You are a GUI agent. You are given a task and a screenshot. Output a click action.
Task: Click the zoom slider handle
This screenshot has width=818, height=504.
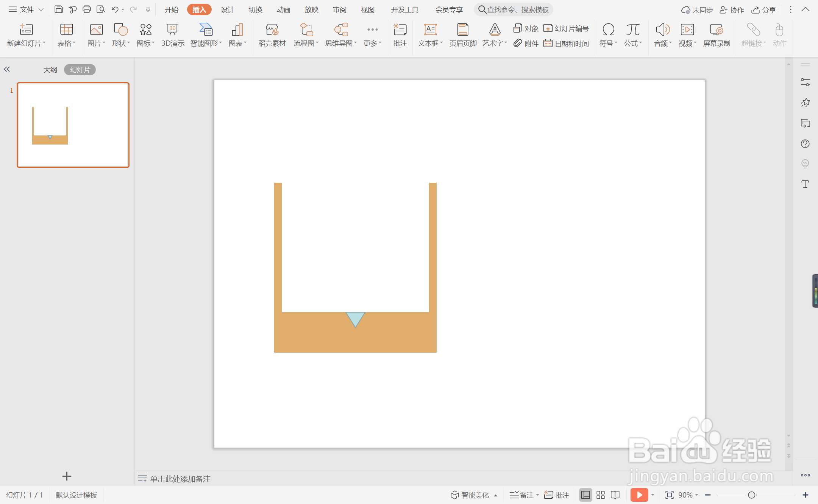click(752, 495)
